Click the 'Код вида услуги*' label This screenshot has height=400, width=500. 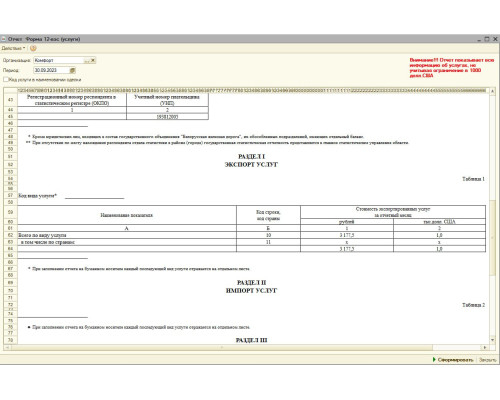tap(37, 196)
